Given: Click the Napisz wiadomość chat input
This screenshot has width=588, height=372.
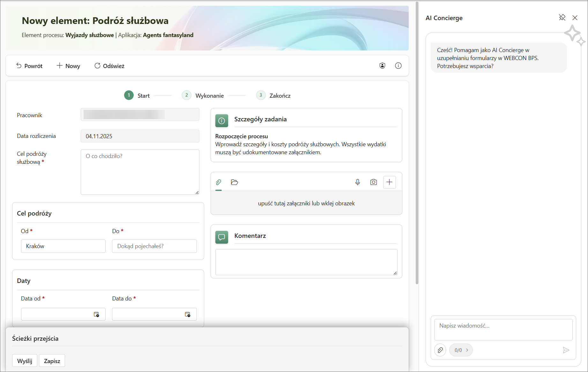Looking at the screenshot, I should (x=503, y=330).
